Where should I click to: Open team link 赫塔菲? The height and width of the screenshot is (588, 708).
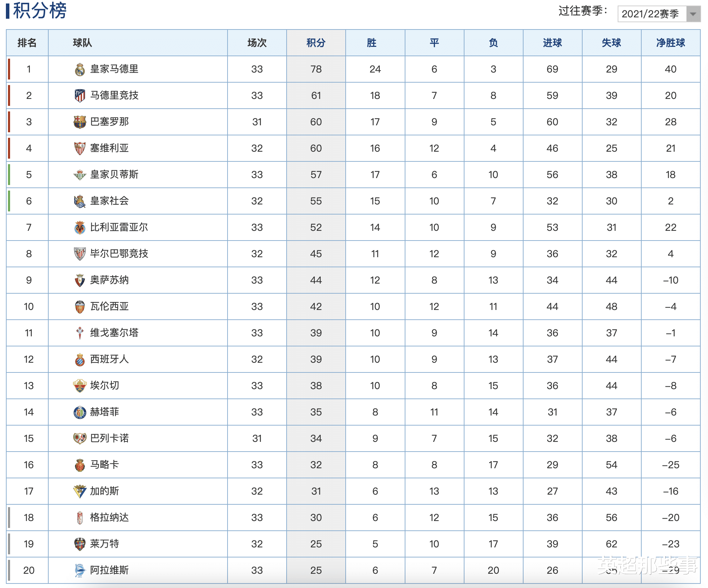point(105,412)
